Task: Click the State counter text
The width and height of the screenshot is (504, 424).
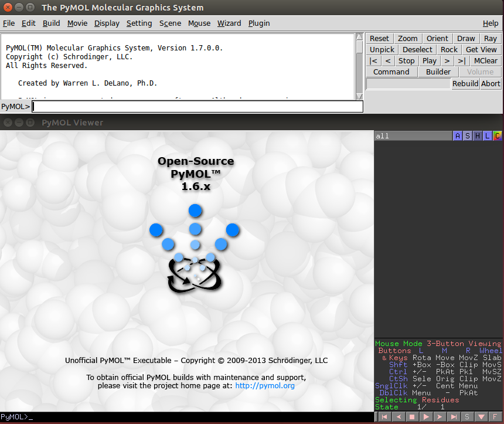Action: (410, 407)
